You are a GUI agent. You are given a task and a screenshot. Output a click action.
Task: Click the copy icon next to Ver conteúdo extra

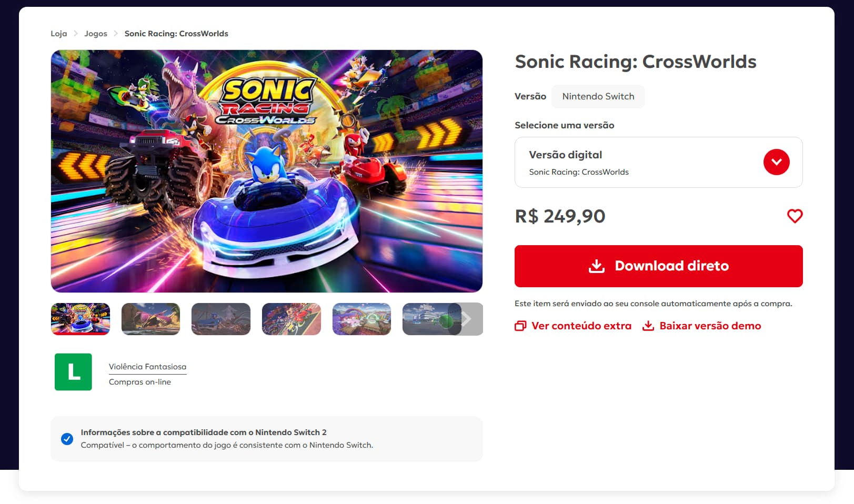coord(520,326)
